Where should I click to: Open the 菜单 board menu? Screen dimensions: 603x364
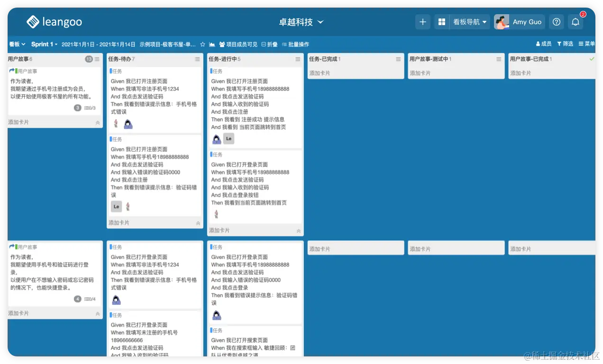(587, 44)
